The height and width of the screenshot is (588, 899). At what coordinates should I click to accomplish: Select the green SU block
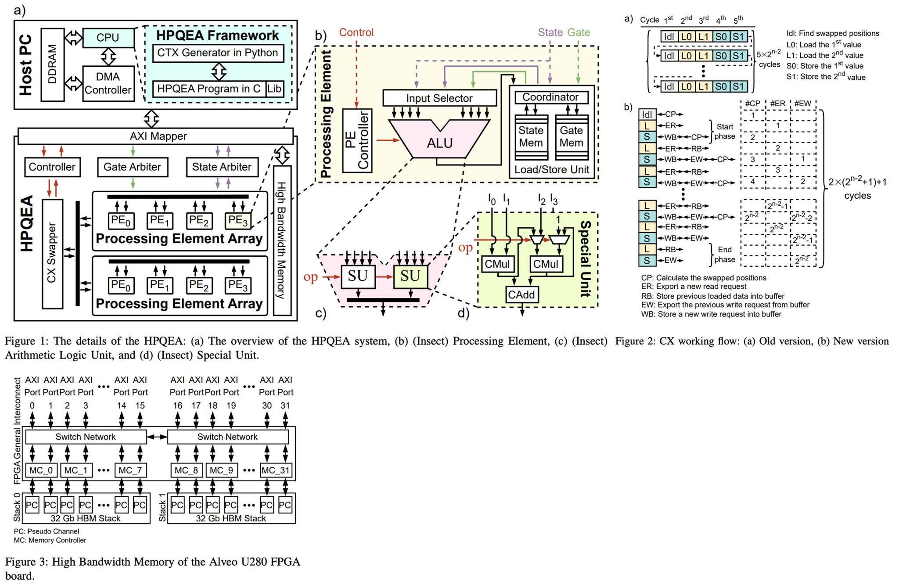(x=410, y=276)
